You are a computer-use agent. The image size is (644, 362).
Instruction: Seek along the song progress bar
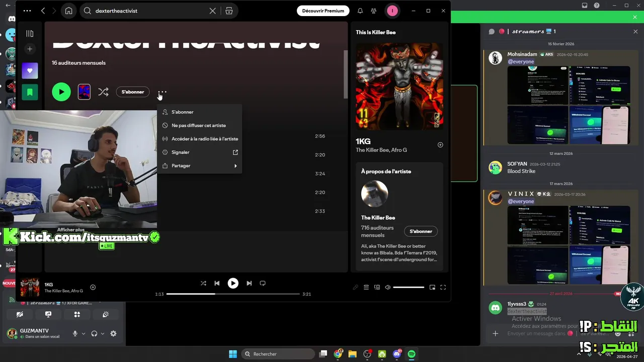(233, 294)
